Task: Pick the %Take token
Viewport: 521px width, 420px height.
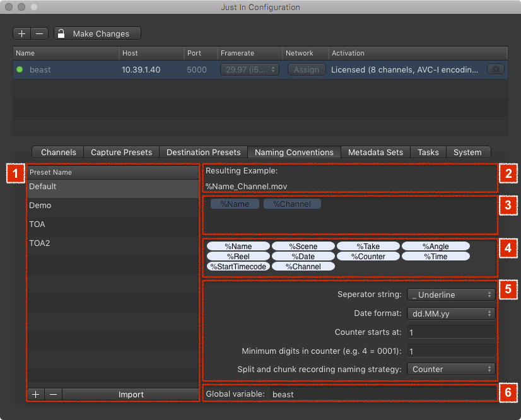Action: (368, 246)
